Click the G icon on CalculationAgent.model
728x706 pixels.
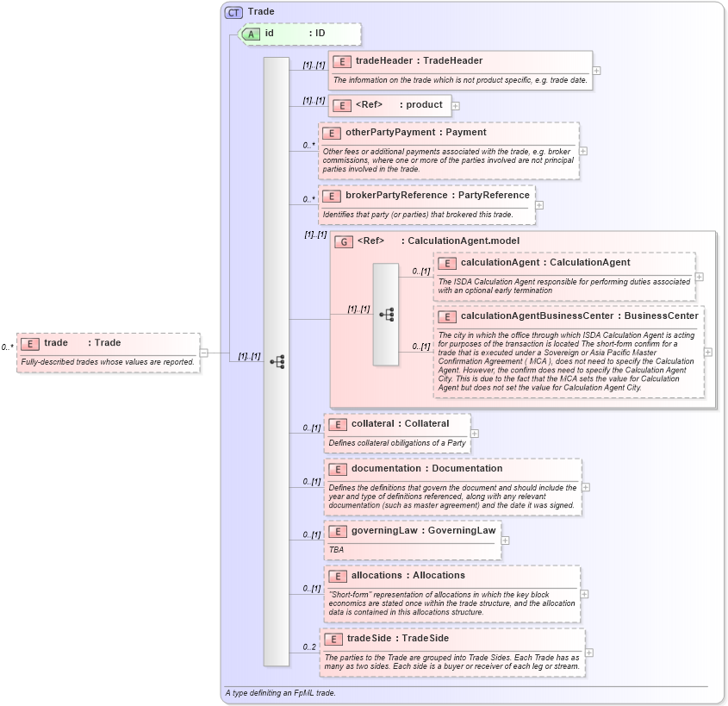[343, 241]
